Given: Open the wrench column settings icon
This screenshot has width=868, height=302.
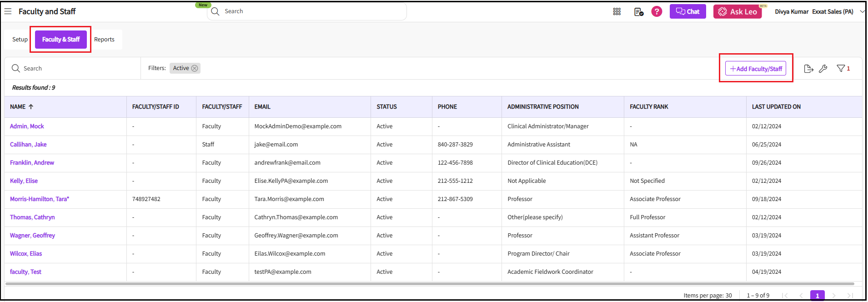Looking at the screenshot, I should pyautogui.click(x=823, y=69).
